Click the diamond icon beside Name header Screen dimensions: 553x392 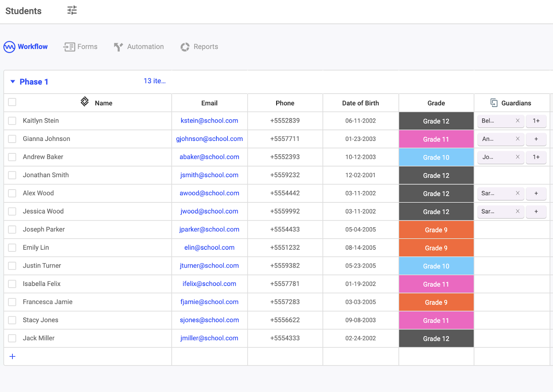85,102
